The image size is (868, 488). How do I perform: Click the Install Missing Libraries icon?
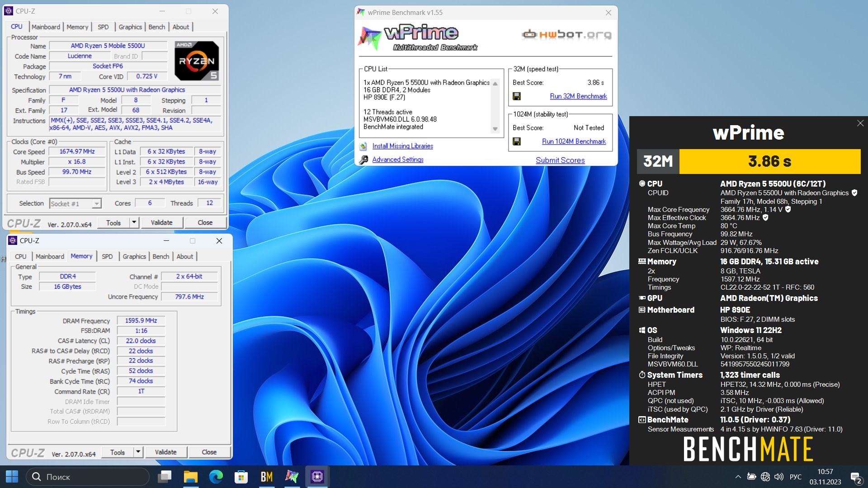(x=363, y=146)
